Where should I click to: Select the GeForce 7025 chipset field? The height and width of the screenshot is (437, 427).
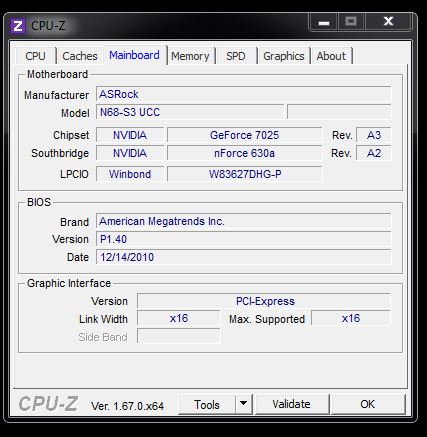click(244, 135)
